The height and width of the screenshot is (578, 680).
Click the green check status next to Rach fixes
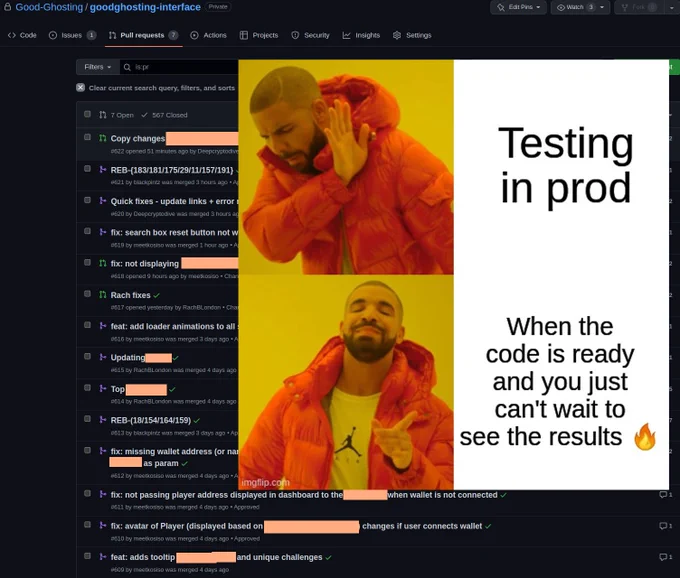coord(157,295)
